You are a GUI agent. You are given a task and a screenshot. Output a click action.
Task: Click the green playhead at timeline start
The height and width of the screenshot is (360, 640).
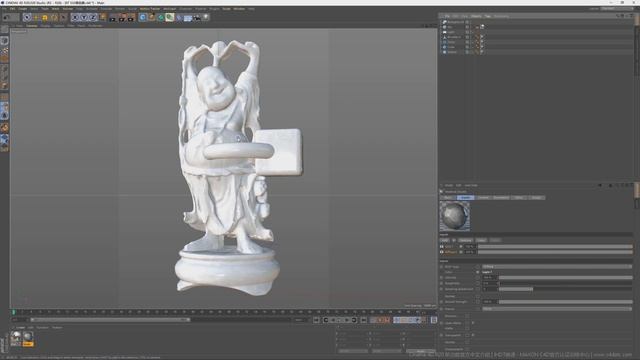click(13, 312)
